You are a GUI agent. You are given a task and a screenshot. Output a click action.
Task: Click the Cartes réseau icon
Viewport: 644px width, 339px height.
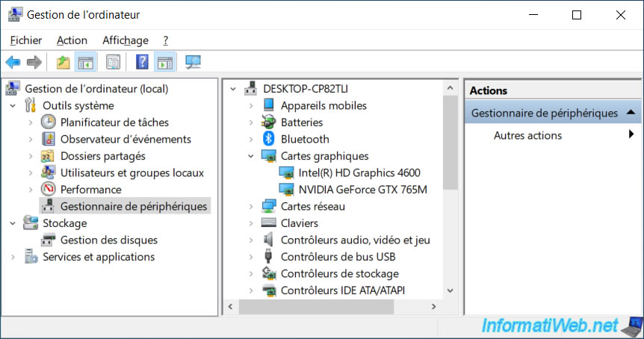[269, 206]
